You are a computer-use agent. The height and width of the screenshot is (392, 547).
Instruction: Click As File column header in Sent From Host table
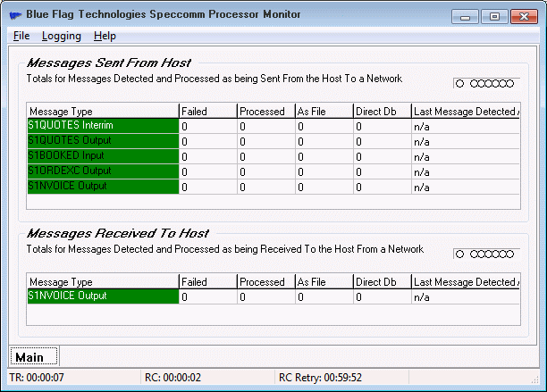point(323,111)
